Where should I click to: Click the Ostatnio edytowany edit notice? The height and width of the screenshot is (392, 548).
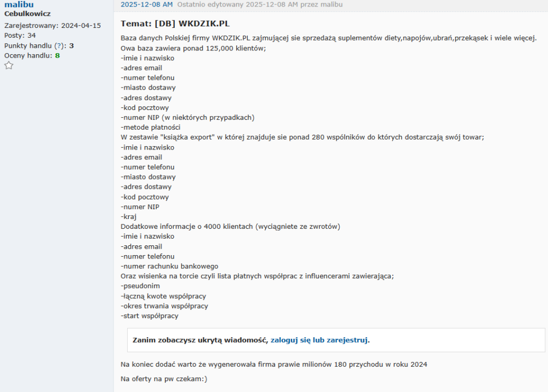pyautogui.click(x=260, y=4)
